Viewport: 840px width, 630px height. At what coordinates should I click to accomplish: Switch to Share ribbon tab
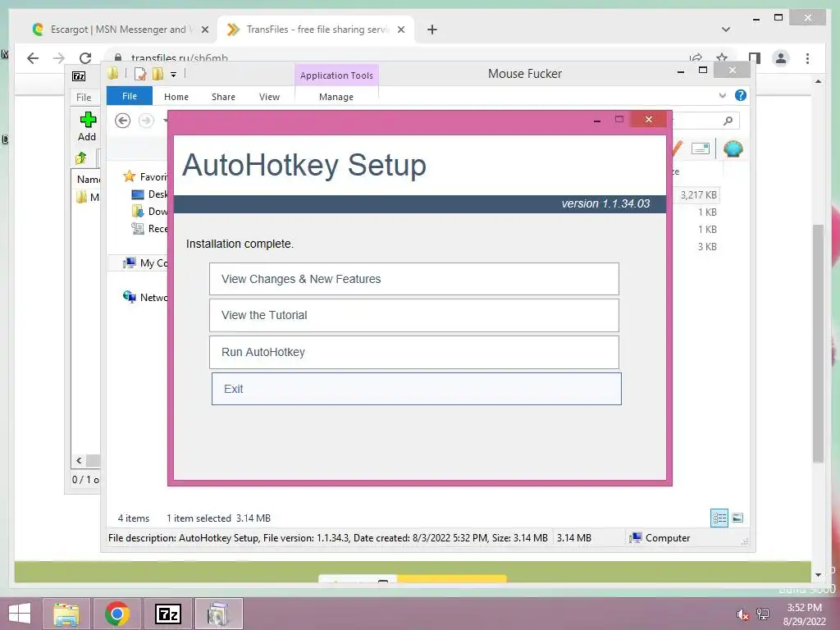223,97
